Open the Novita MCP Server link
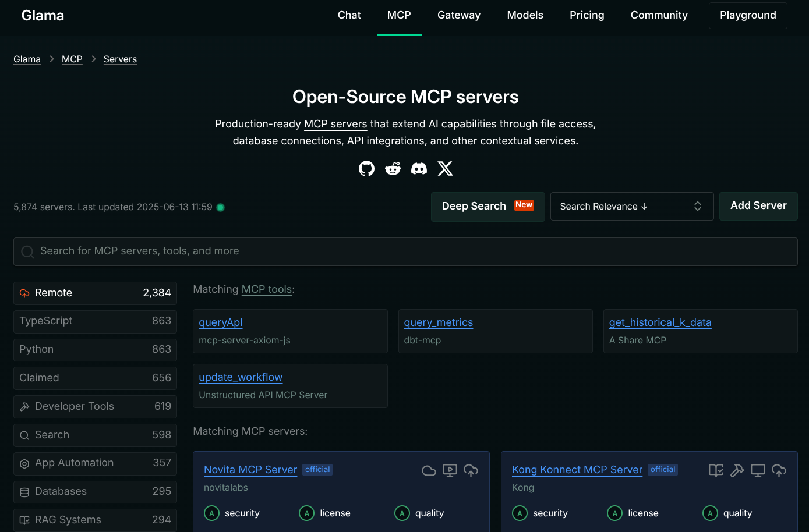The height and width of the screenshot is (532, 809). coord(250,470)
